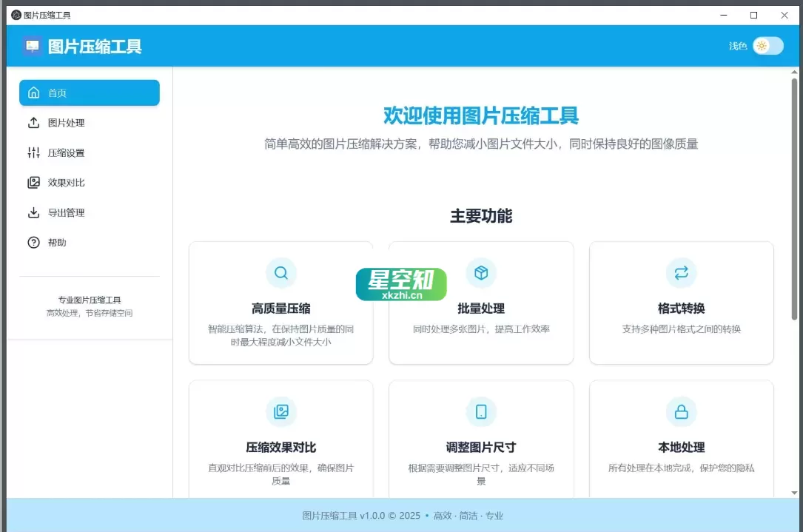Image resolution: width=803 pixels, height=532 pixels.
Task: Click the sliders icon beside 压缩设置
Action: (33, 152)
